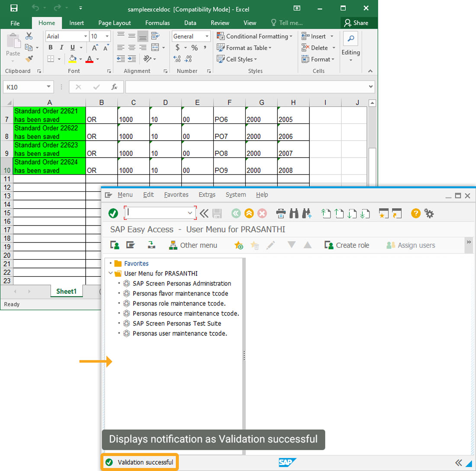Switch to the Data ribbon tab

point(190,23)
